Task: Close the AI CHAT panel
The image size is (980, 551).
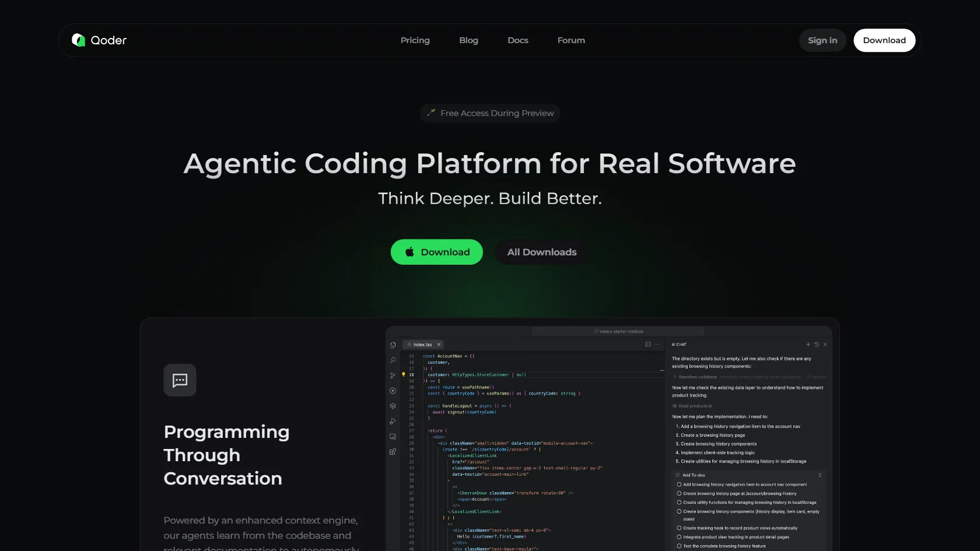Action: pos(825,345)
